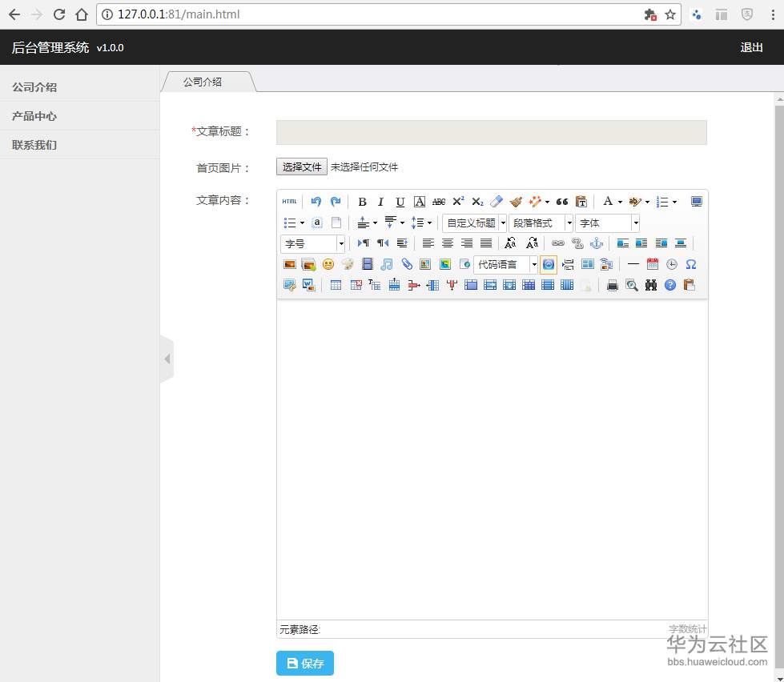Open 公司介绍 in the sidebar

[34, 87]
